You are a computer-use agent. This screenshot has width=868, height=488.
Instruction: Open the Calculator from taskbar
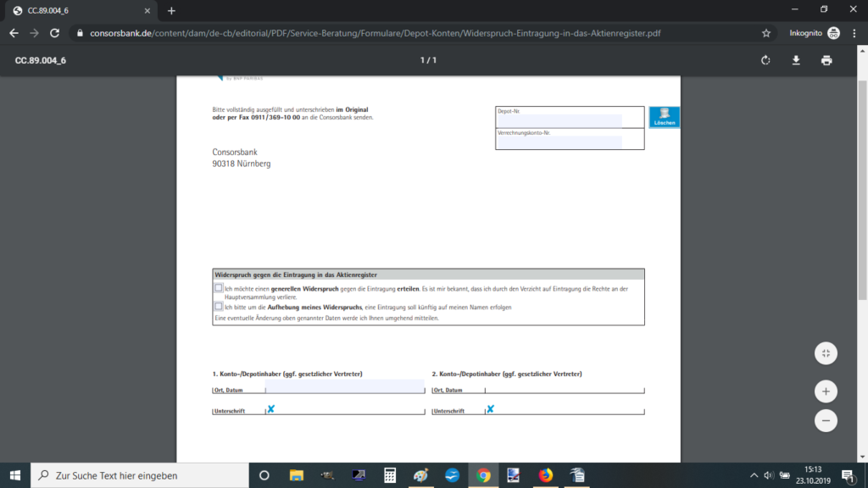tap(390, 475)
